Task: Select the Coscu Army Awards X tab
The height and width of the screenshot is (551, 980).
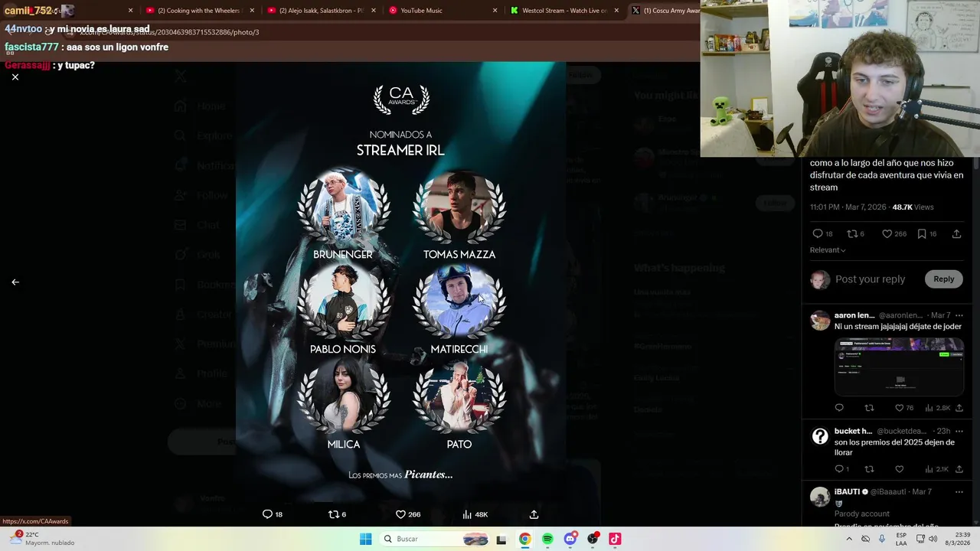Action: click(x=665, y=11)
